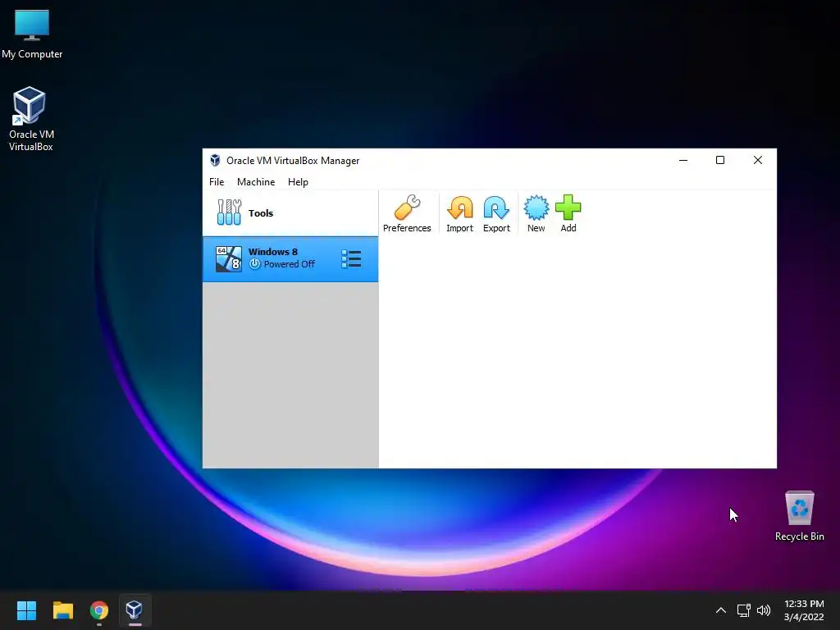Click the Windows 8 OS icon
This screenshot has height=630, width=840.
(229, 259)
